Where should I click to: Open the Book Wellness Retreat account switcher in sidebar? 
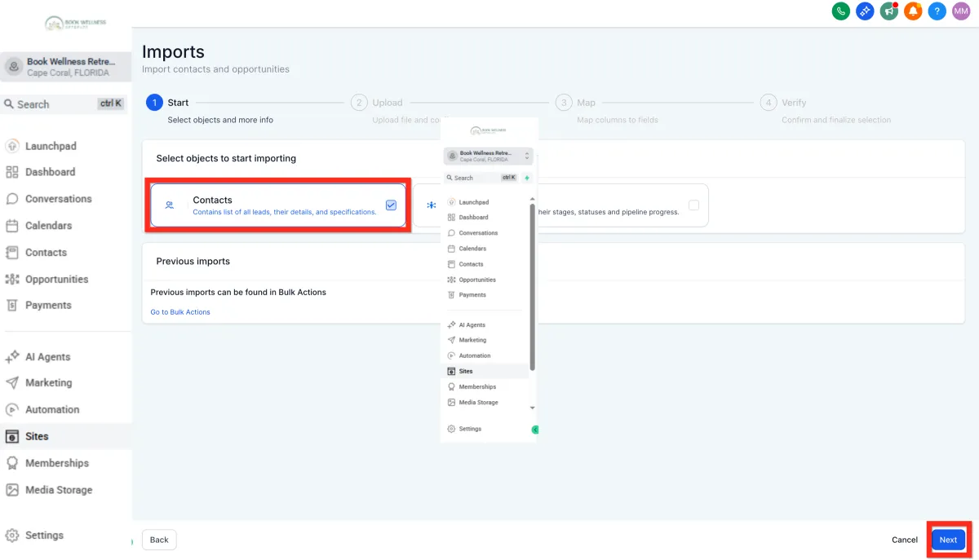(x=65, y=67)
